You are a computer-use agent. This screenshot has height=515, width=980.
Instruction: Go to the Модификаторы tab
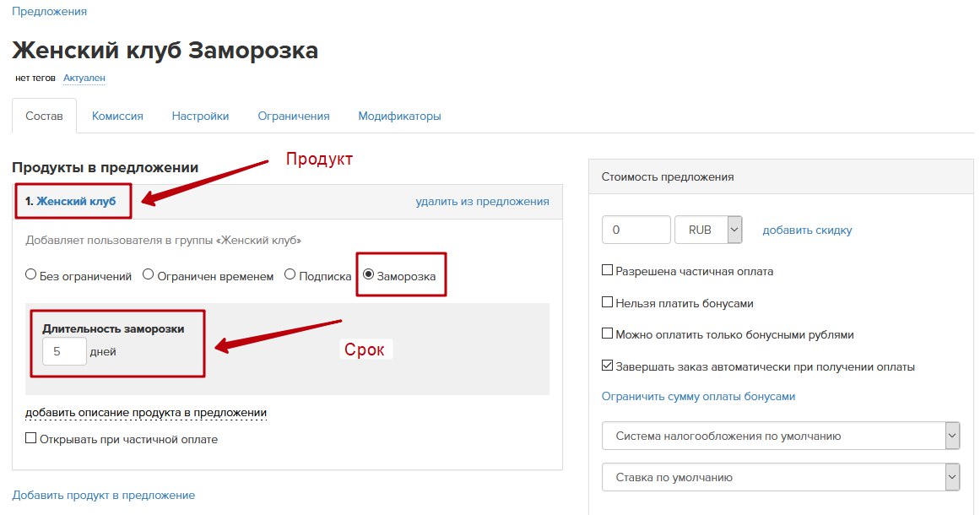[x=399, y=117]
